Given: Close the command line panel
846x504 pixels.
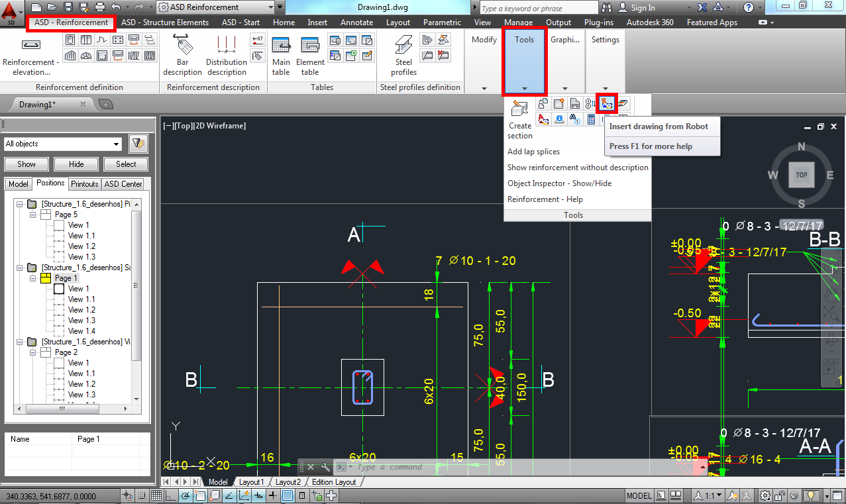Looking at the screenshot, I should tap(310, 467).
